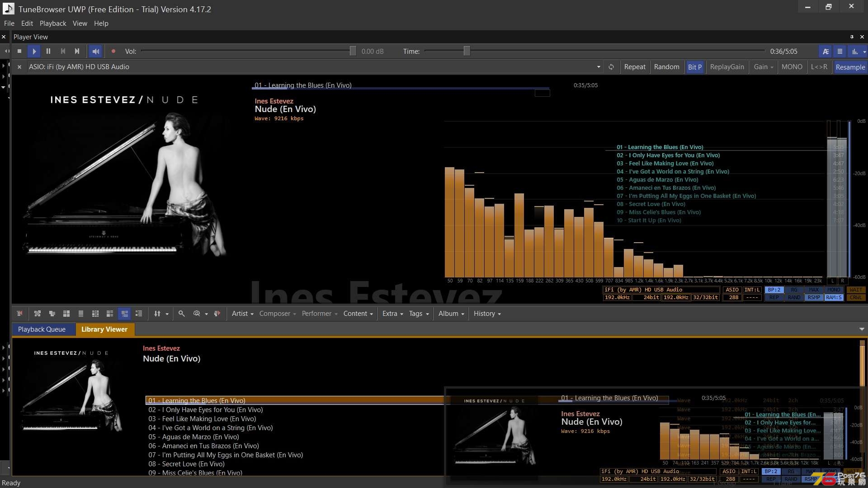Image resolution: width=868 pixels, height=488 pixels.
Task: Toggle the spectrum bars icon
Action: coord(854,52)
